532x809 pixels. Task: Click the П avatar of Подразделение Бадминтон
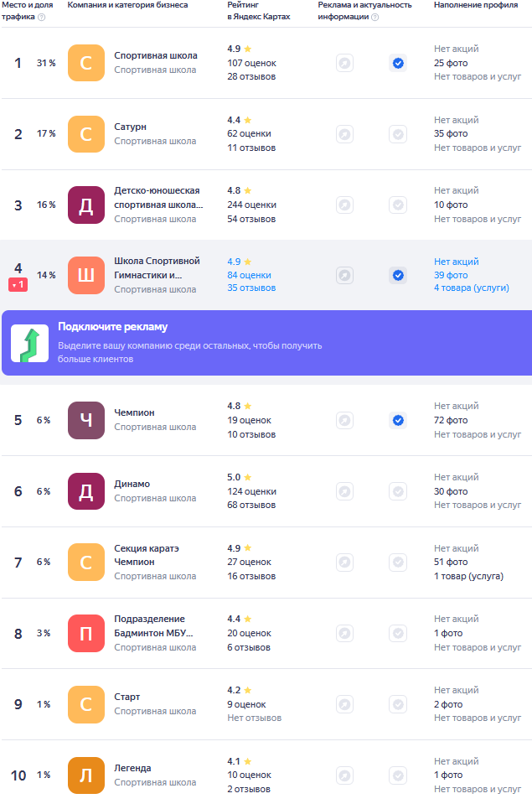pos(86,633)
